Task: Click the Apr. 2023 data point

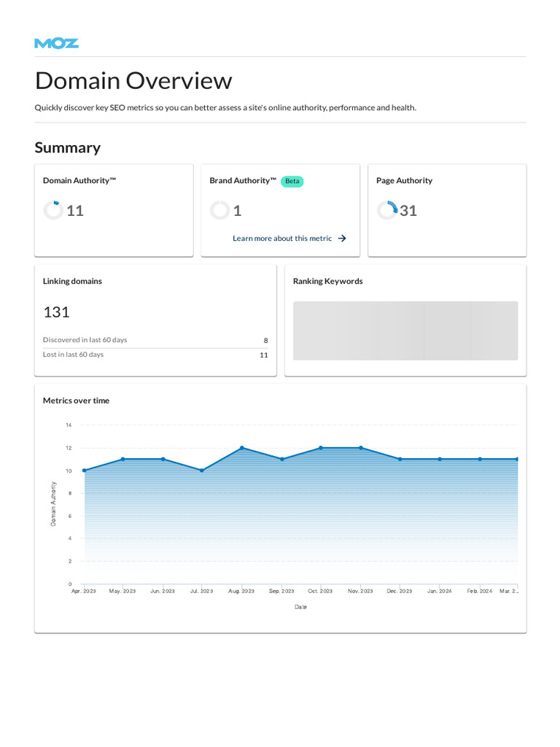Action: click(85, 471)
